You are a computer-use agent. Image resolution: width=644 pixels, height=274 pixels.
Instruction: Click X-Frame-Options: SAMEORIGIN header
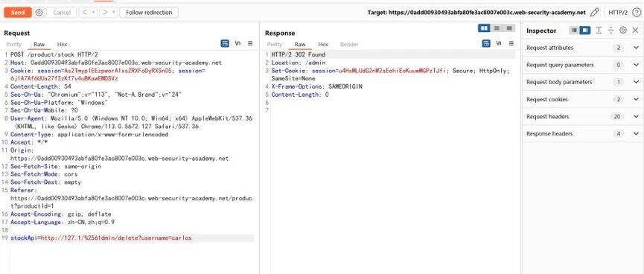(316, 86)
